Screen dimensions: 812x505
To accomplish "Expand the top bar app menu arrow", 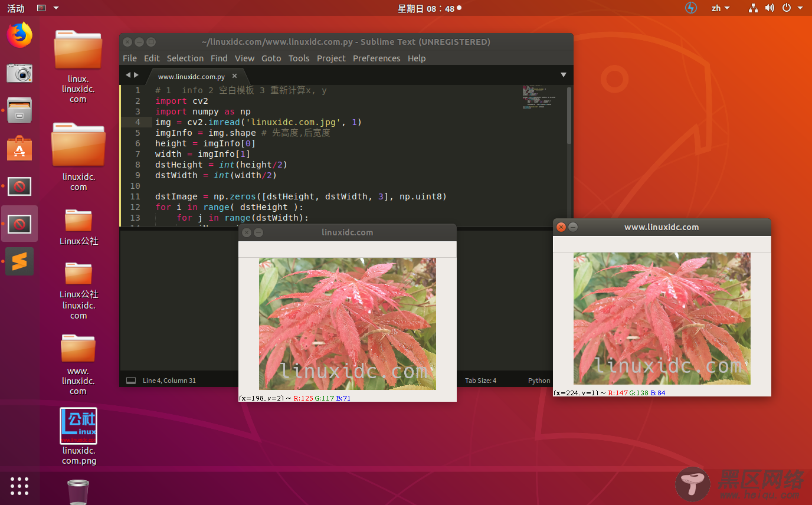I will pos(56,8).
